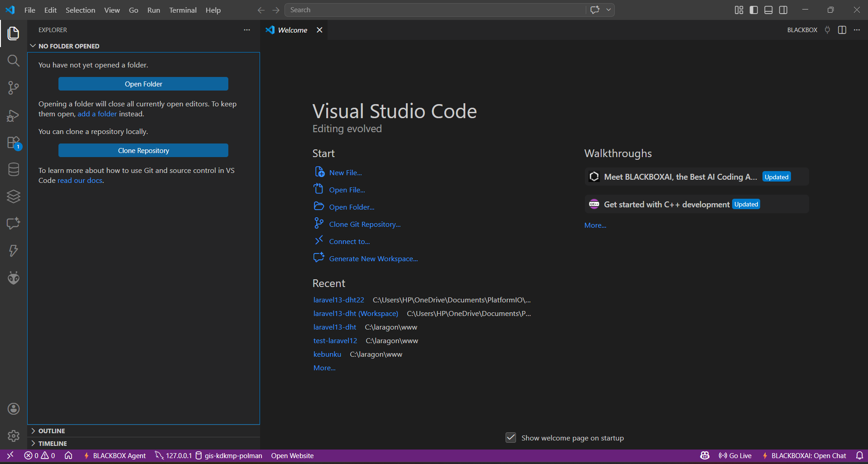
Task: Open Run and Debug view
Action: (x=14, y=115)
